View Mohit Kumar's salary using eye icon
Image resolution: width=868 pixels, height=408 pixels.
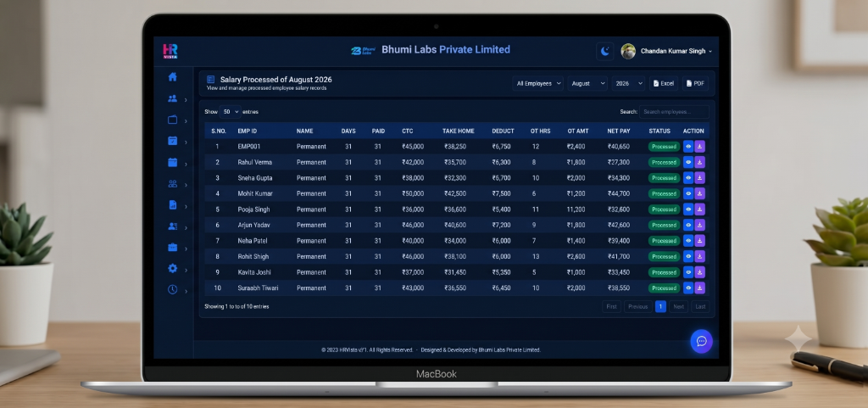[688, 193]
